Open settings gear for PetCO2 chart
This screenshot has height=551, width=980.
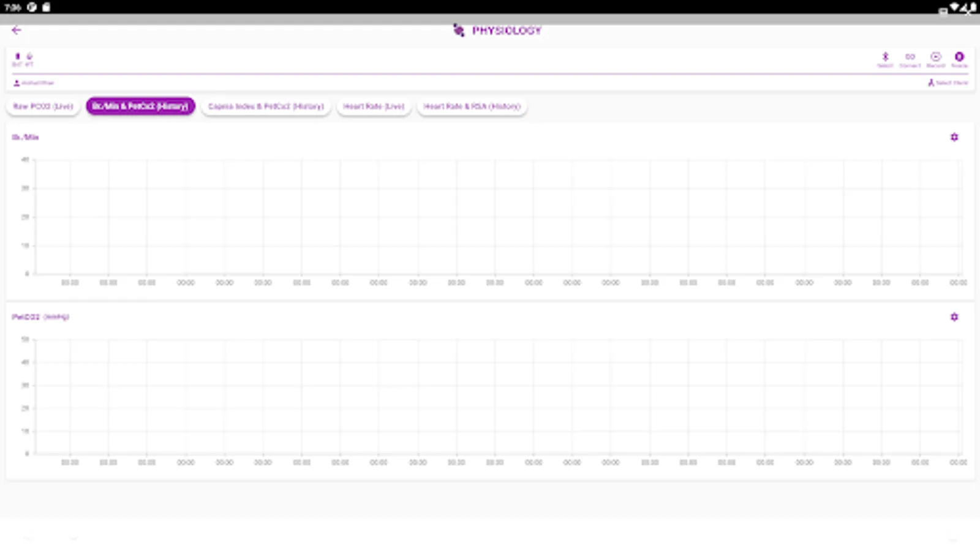tap(954, 317)
